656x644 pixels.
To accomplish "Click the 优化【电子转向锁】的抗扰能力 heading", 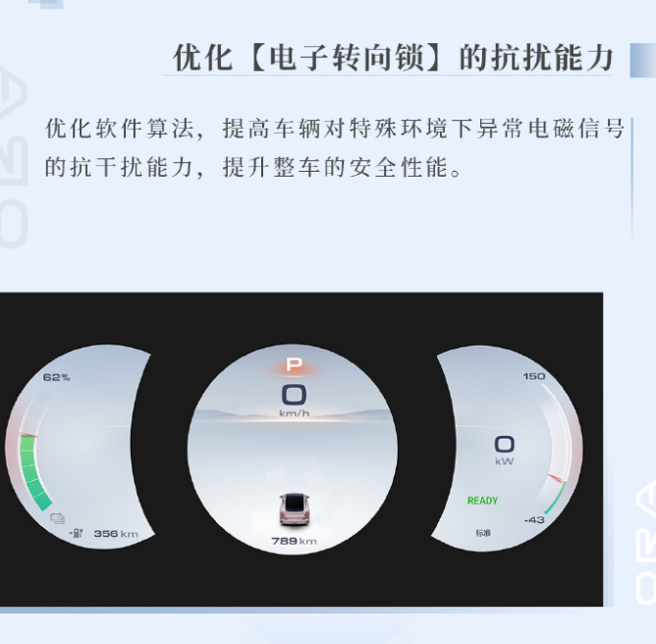I will [x=393, y=58].
